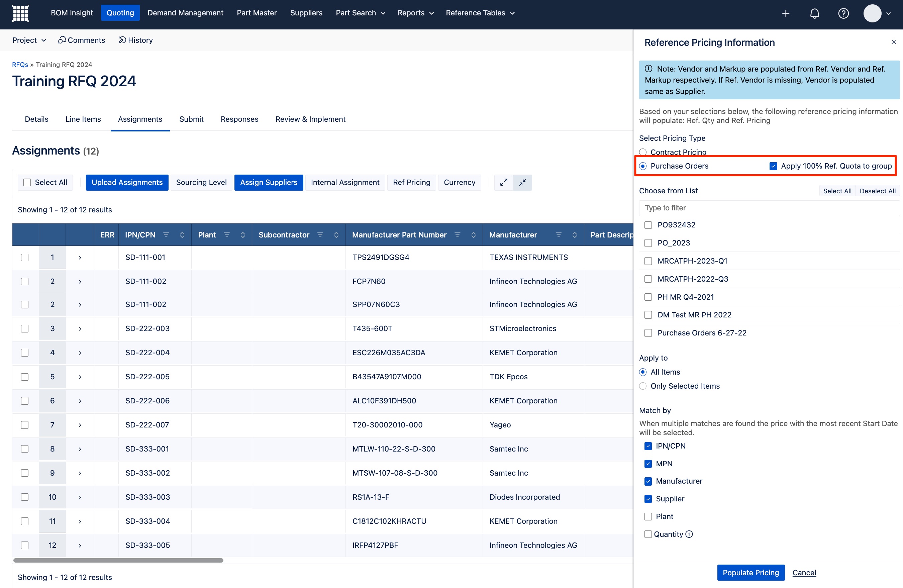This screenshot has height=588, width=903.
Task: Click Upload Assignments button
Action: click(x=127, y=183)
